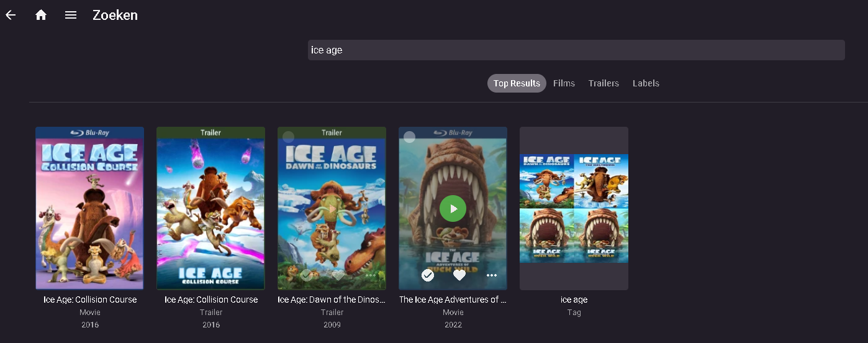
Task: Open the 'ice age' tag title link
Action: pyautogui.click(x=574, y=300)
